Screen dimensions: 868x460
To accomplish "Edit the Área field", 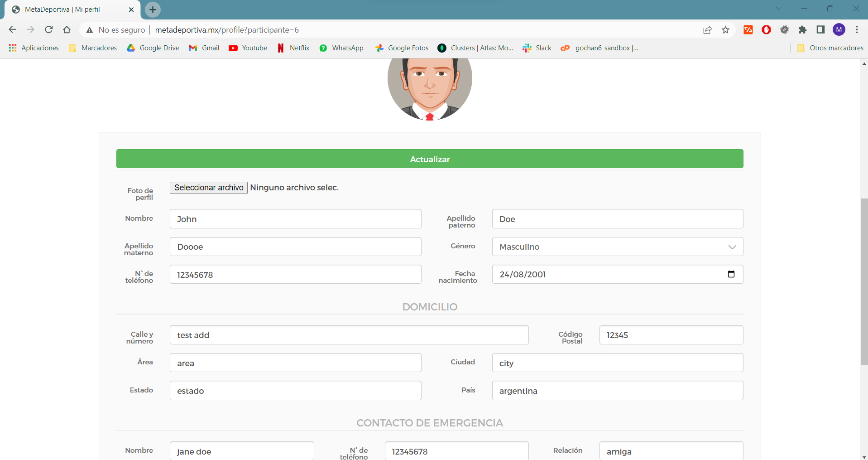I will click(x=296, y=363).
